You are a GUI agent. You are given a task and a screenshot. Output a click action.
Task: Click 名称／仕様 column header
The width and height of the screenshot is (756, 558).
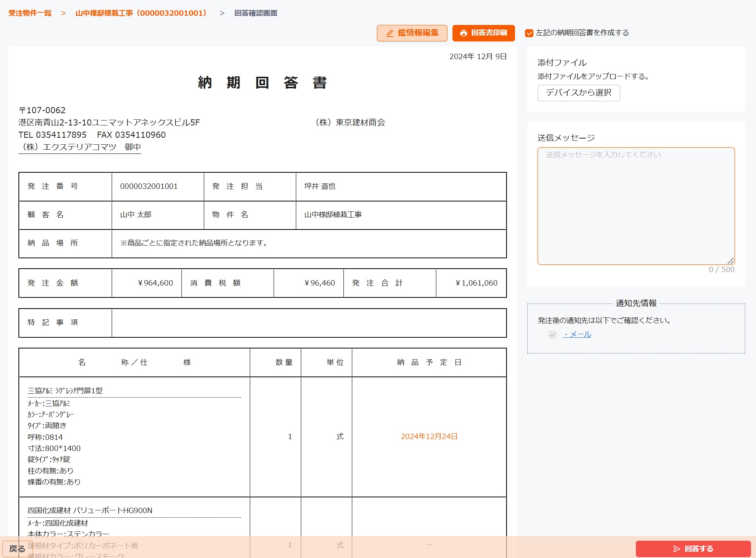coord(134,363)
